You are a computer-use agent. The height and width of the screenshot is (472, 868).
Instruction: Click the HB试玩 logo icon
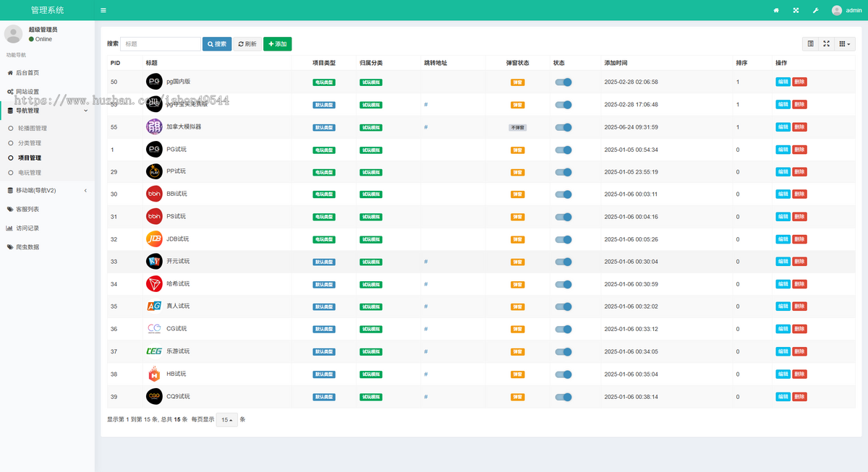[x=154, y=374]
